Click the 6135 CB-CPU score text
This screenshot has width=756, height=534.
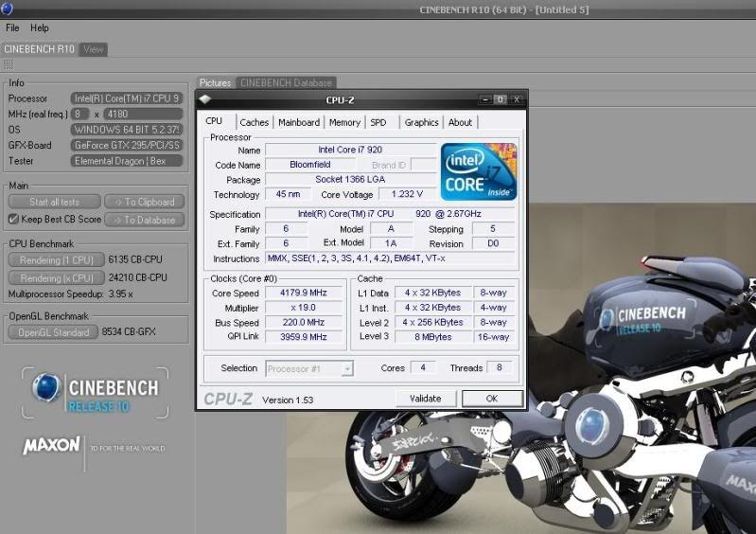135,259
